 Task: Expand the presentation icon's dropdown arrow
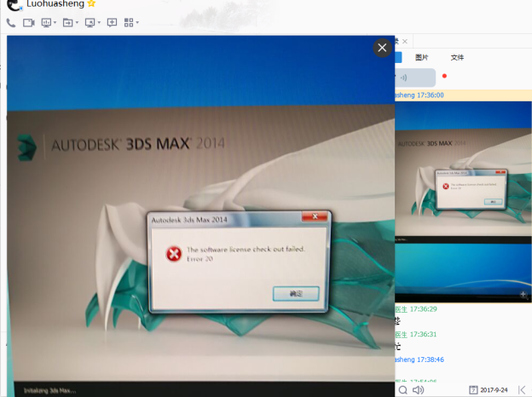pos(55,23)
